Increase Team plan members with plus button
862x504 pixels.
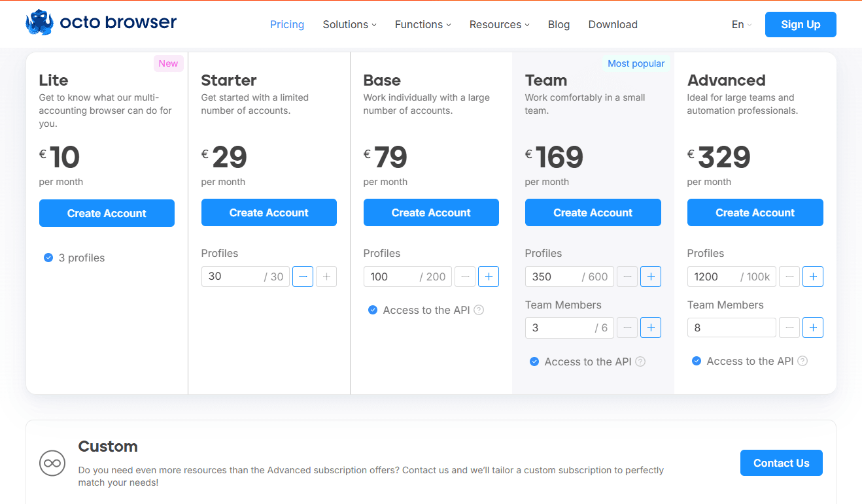(651, 328)
